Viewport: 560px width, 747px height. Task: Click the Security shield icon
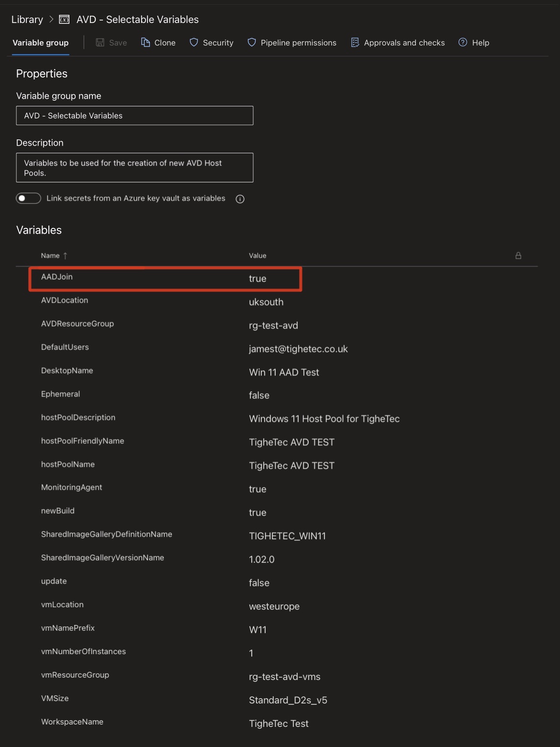coord(194,43)
